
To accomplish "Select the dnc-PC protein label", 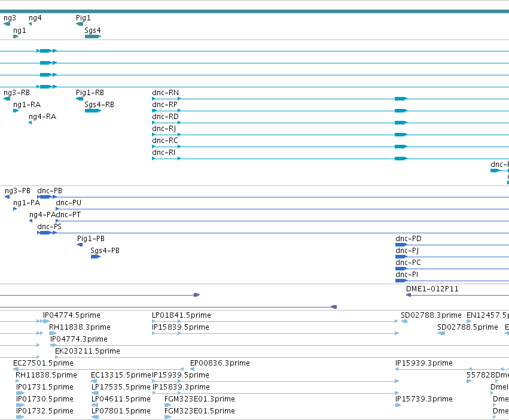I will point(408,263).
